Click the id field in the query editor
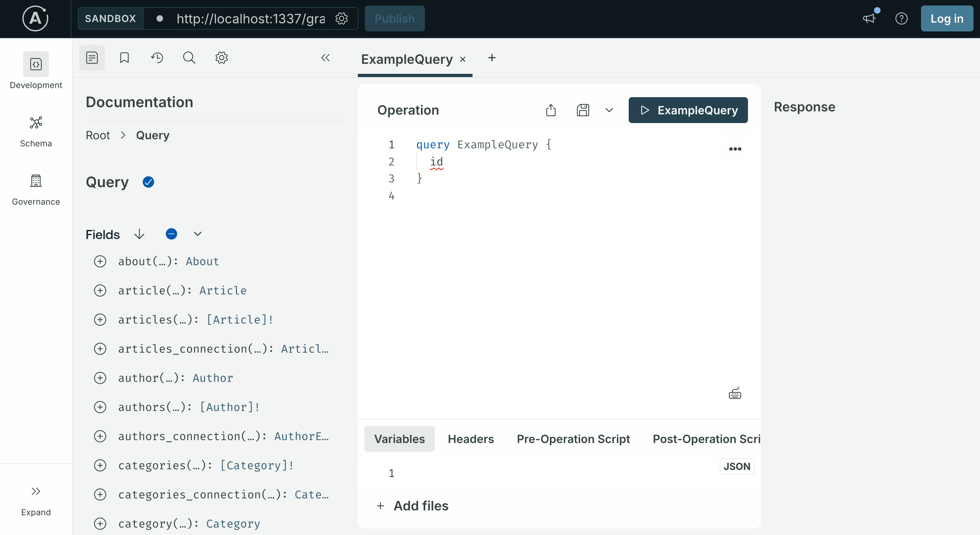This screenshot has height=535, width=980. pyautogui.click(x=436, y=162)
